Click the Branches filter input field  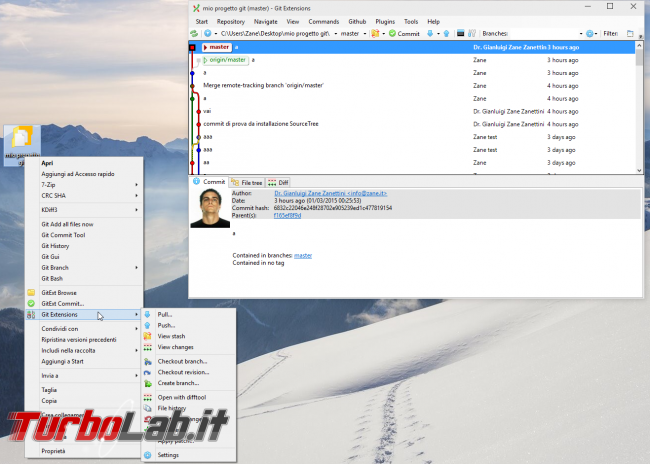click(543, 34)
